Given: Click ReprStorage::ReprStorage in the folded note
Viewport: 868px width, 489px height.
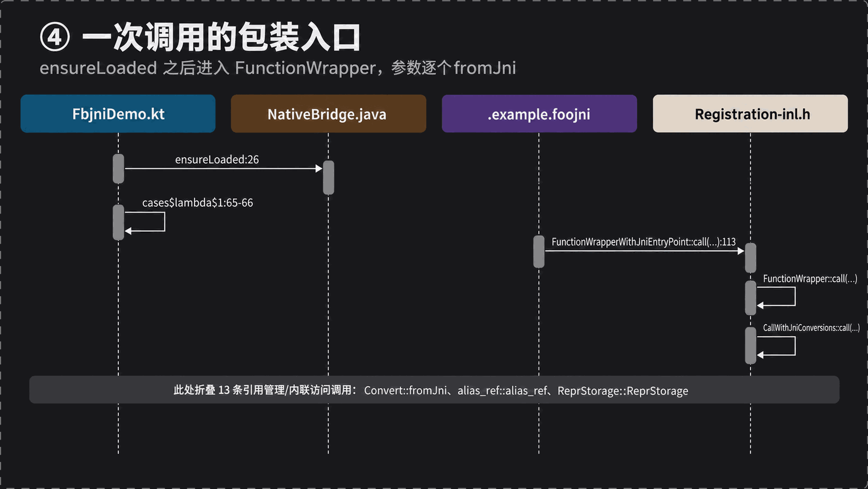Looking at the screenshot, I should (x=623, y=391).
